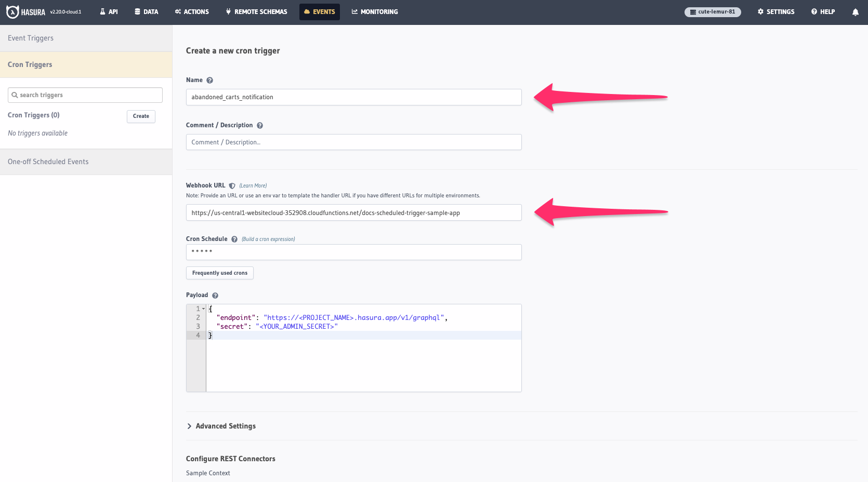The height and width of the screenshot is (482, 868).
Task: Open the Build a cron expression link
Action: 268,239
